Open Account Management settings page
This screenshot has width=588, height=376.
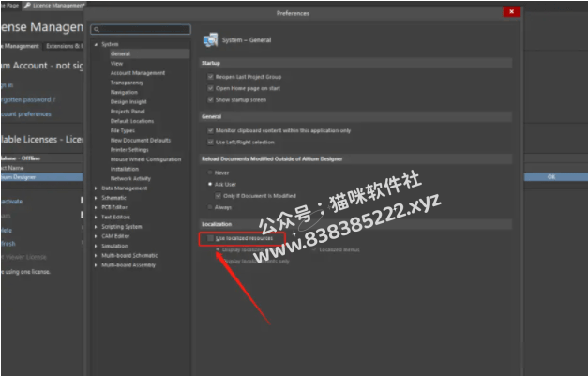point(138,73)
